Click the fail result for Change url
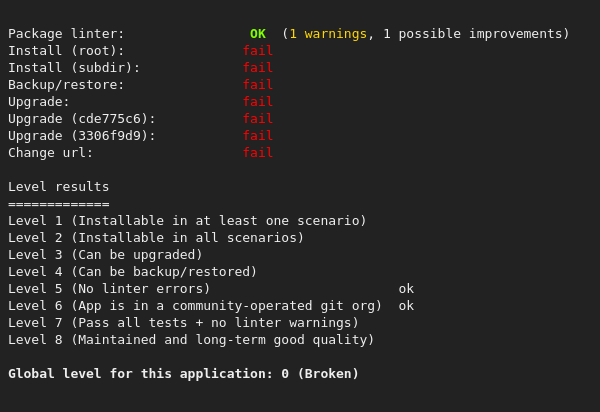Viewport: 600px width, 412px height. pos(257,153)
